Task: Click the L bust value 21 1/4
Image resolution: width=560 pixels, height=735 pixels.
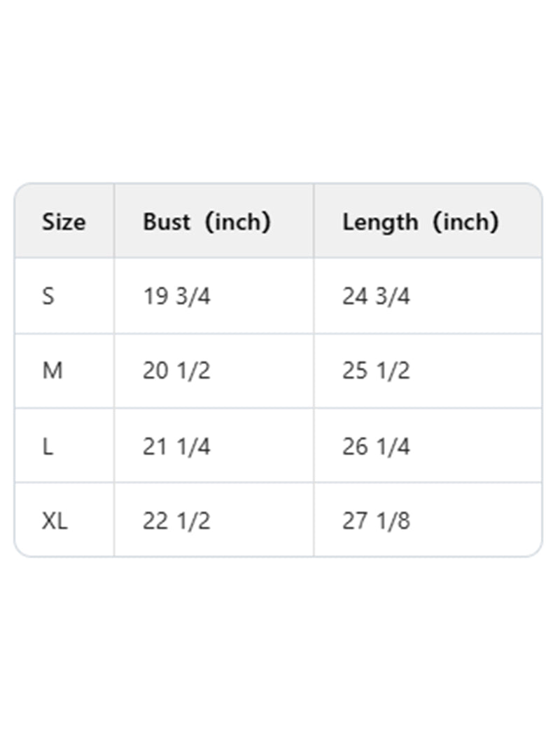Action: click(x=176, y=446)
